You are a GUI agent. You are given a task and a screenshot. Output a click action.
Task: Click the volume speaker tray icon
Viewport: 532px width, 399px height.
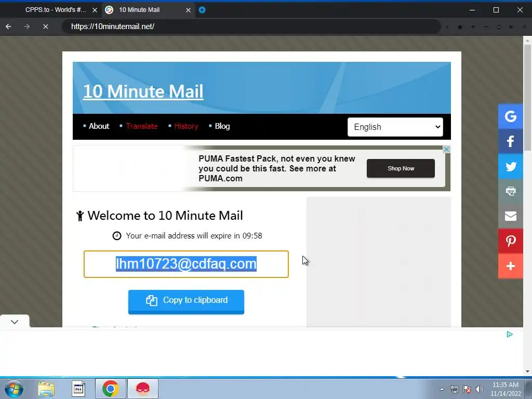(480, 389)
